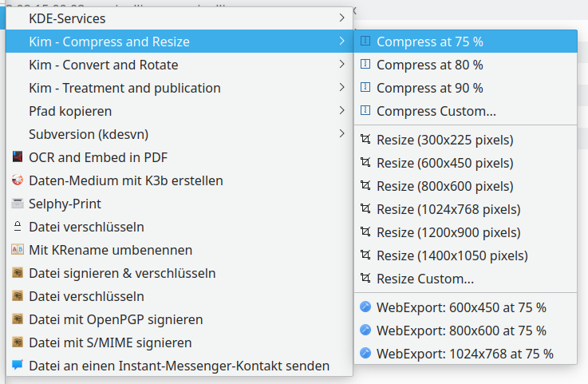
Task: Choose Pfad kopieren menu entry
Action: pyautogui.click(x=180, y=111)
